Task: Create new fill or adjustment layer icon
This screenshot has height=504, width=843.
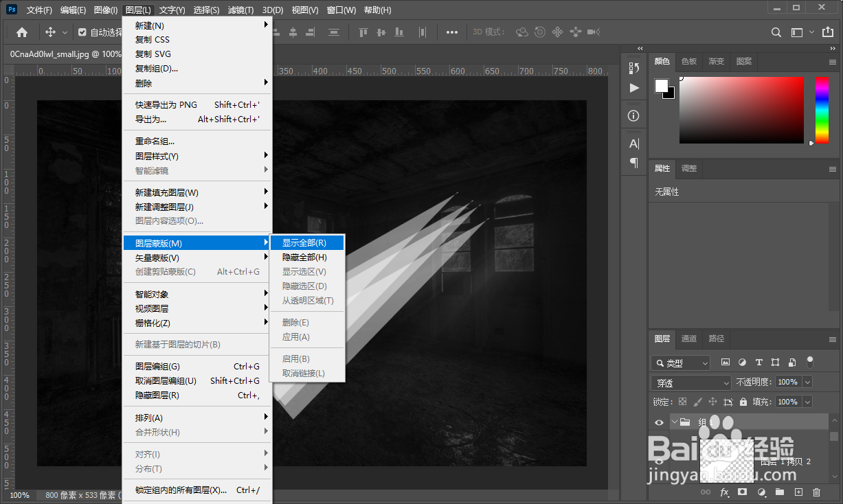Action: click(761, 492)
